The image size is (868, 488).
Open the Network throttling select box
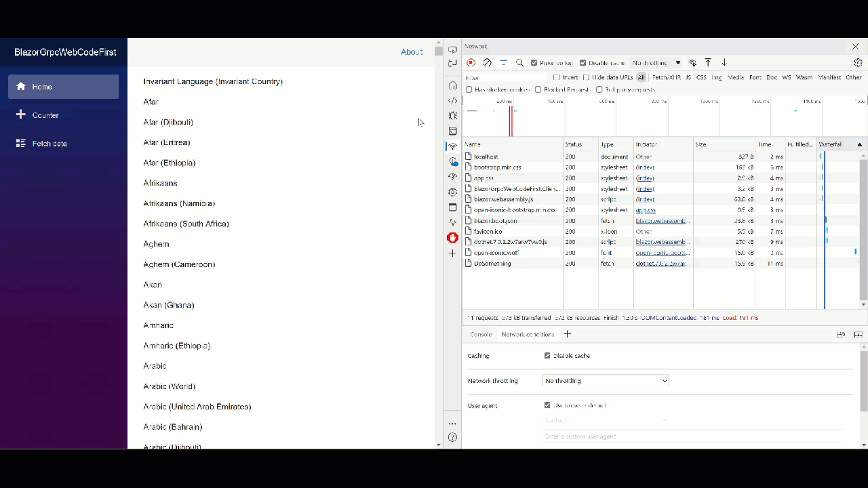(606, 381)
